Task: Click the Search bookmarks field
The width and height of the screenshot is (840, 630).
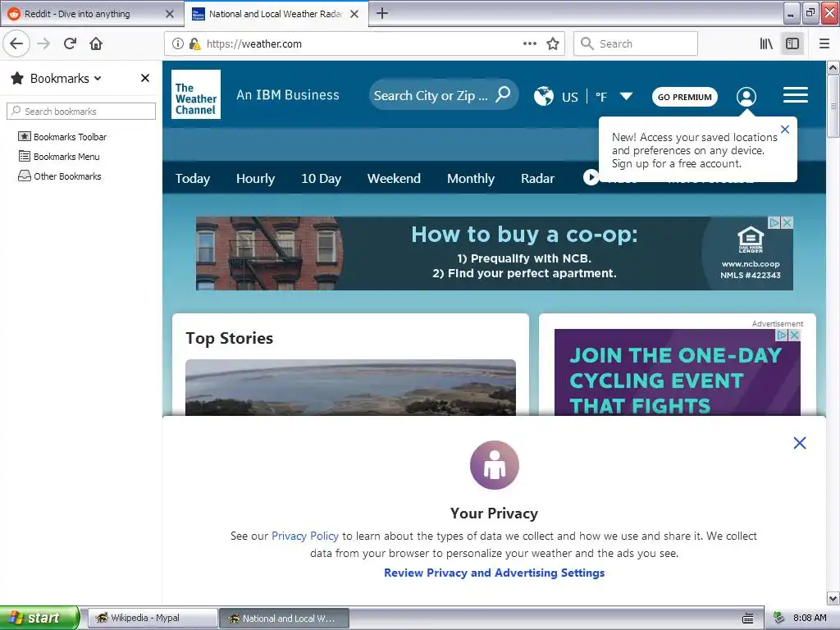Action: (81, 111)
